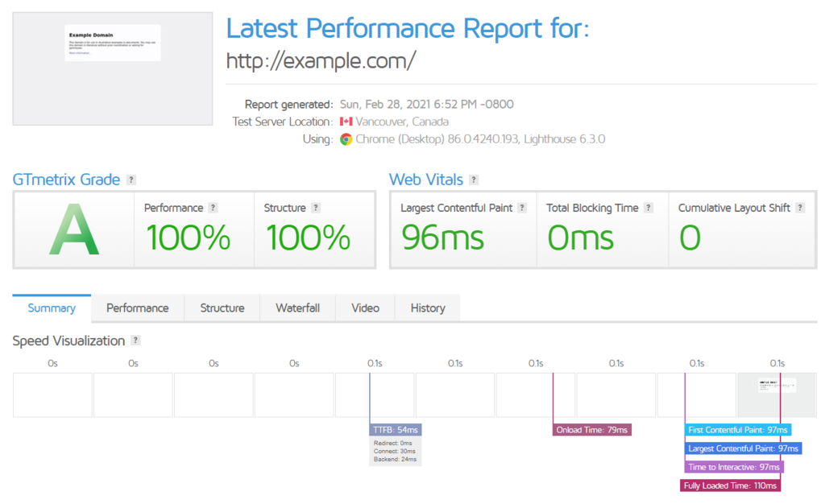
Task: Open the GTmetrix Grade help icon
Action: [133, 180]
